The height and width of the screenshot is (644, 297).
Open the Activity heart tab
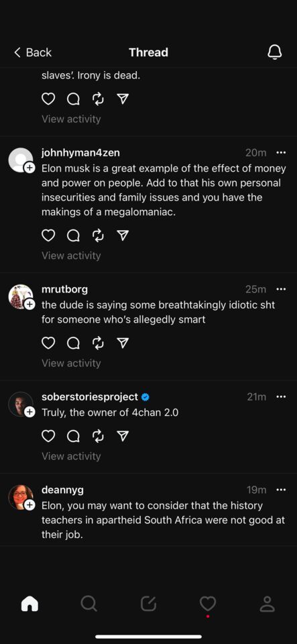[x=208, y=604]
